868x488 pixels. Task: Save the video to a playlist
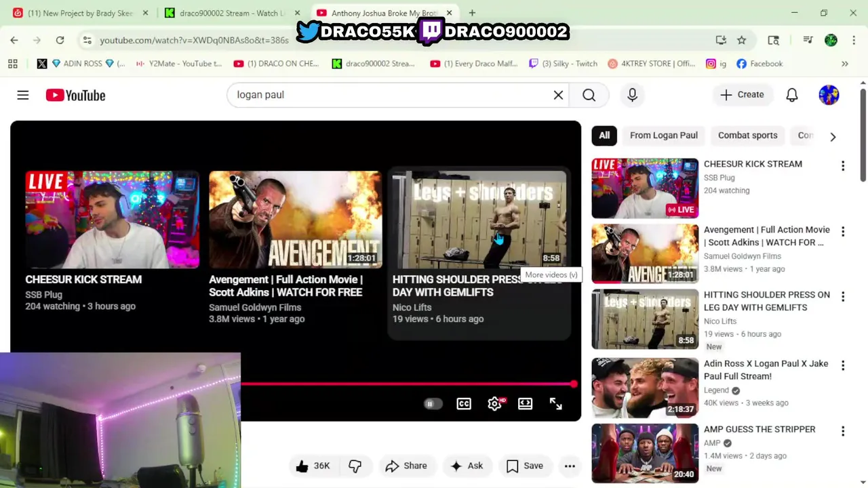(525, 466)
